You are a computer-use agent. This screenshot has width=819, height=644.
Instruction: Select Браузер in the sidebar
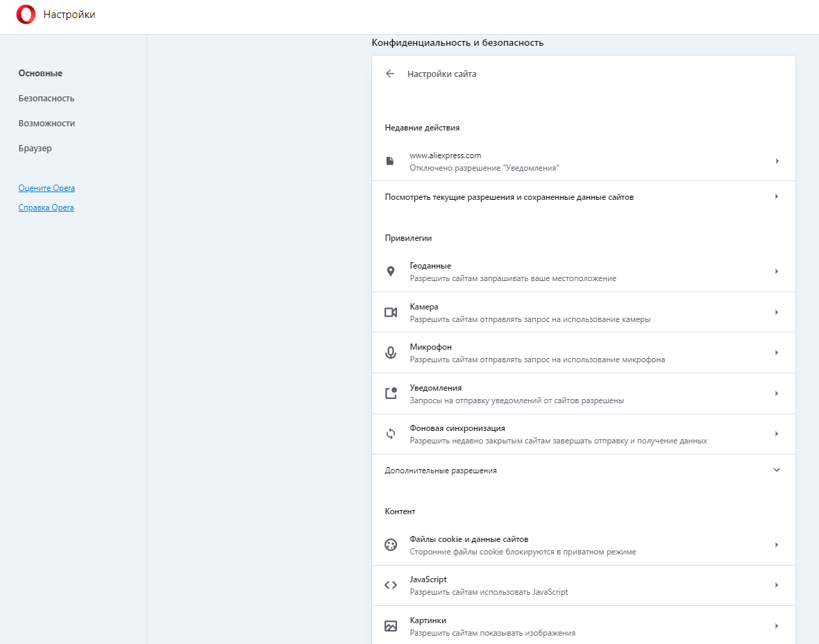pyautogui.click(x=35, y=149)
